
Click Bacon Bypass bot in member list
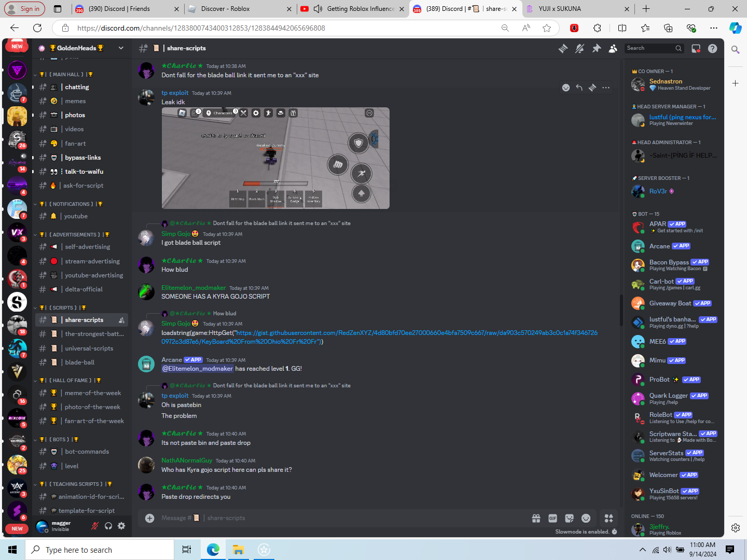tap(674, 265)
